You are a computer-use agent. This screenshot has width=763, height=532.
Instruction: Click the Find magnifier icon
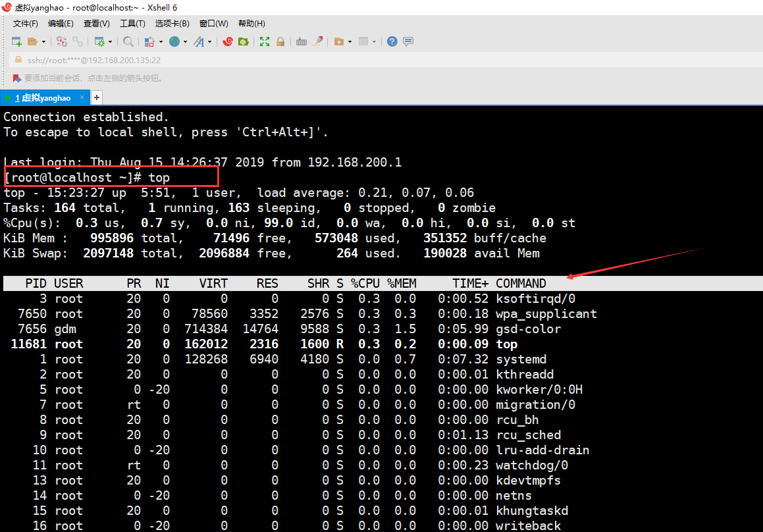point(128,42)
